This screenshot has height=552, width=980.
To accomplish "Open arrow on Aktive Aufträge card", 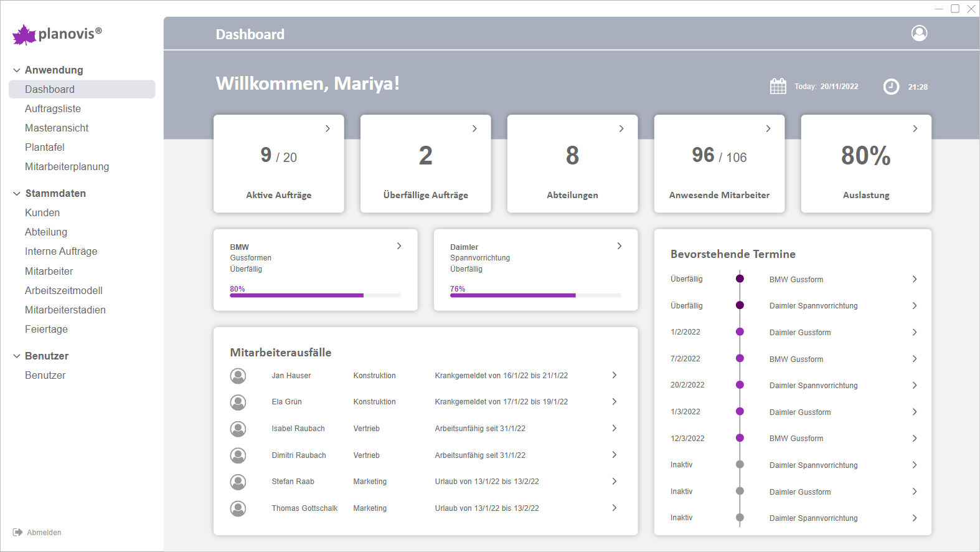I will coord(327,128).
